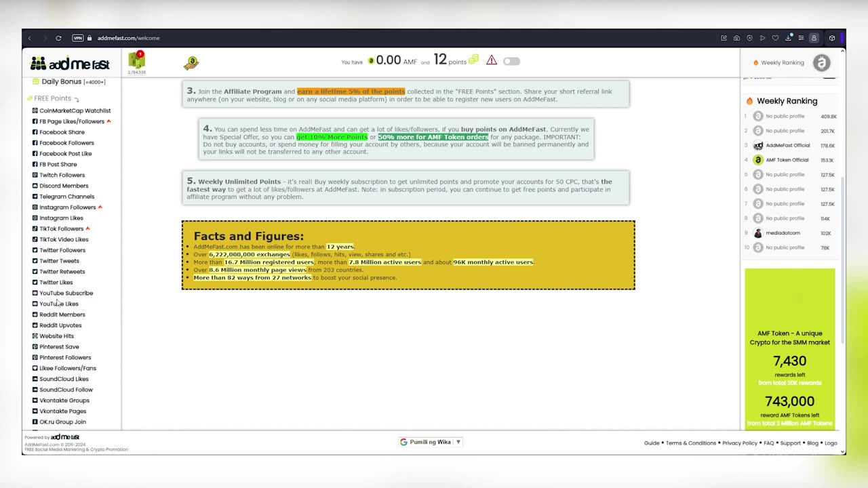The height and width of the screenshot is (488, 868).
Task: Open Blog footer link
Action: (812, 443)
